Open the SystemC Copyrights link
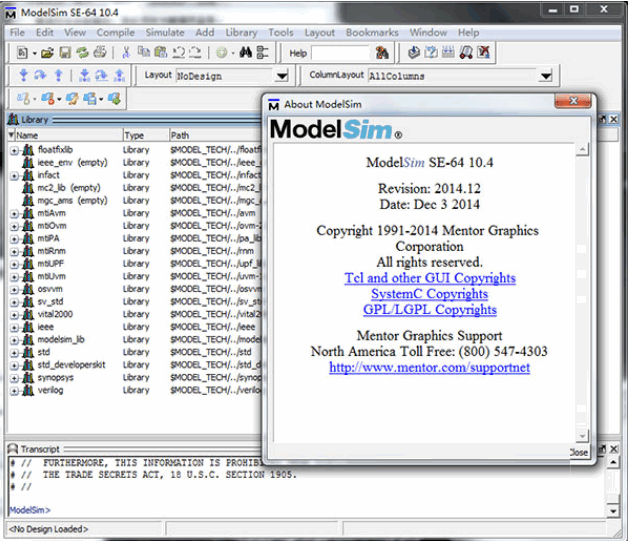Viewport: 629px width, 541px height. pos(430,294)
